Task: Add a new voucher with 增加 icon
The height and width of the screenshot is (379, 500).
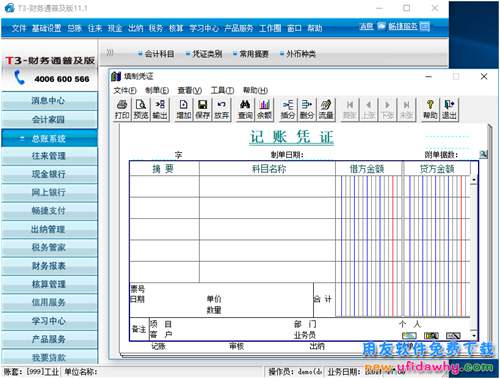Action: tap(183, 110)
